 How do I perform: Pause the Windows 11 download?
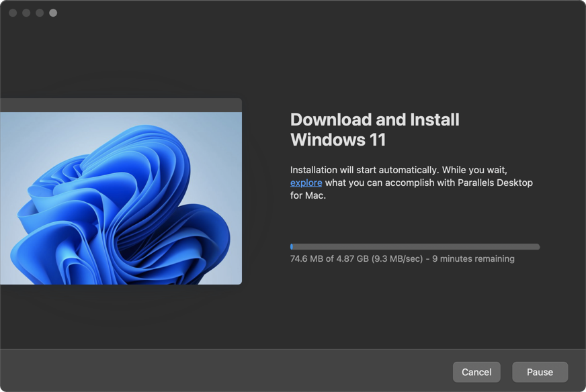coord(540,372)
